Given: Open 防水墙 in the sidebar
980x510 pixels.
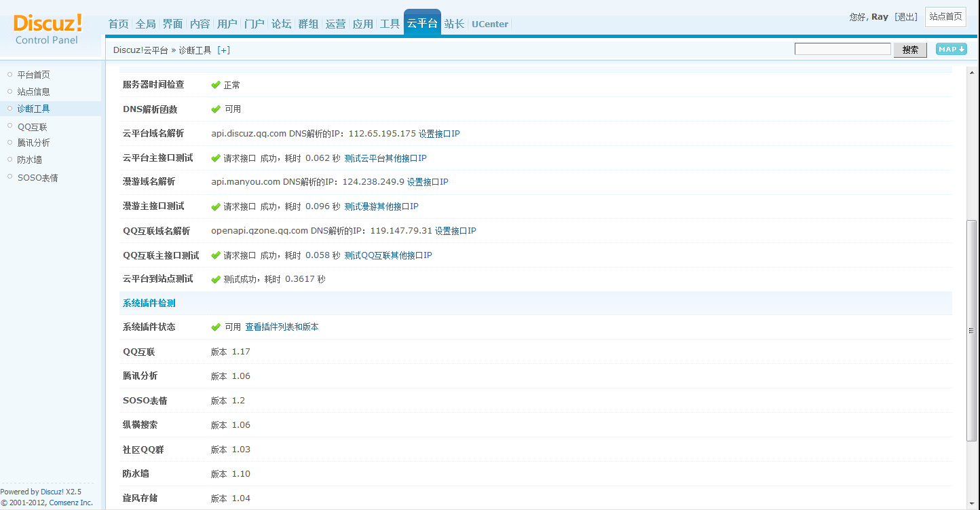Looking at the screenshot, I should (30, 160).
